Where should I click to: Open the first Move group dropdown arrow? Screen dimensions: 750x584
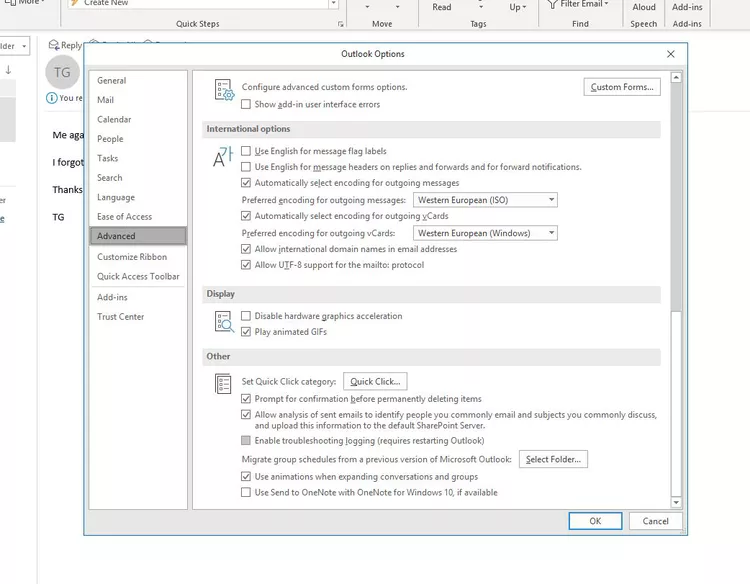coord(367,7)
